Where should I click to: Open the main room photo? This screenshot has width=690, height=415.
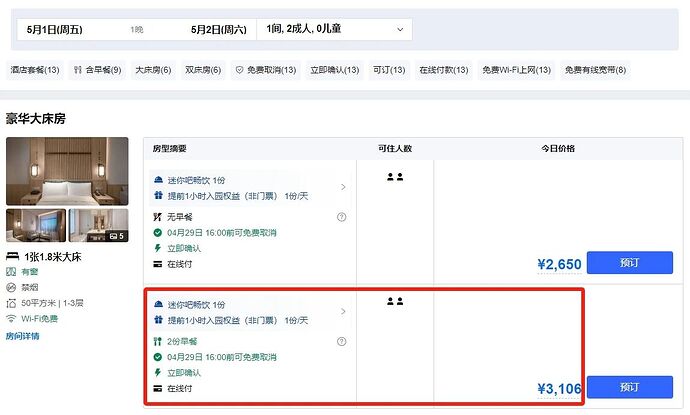click(67, 171)
